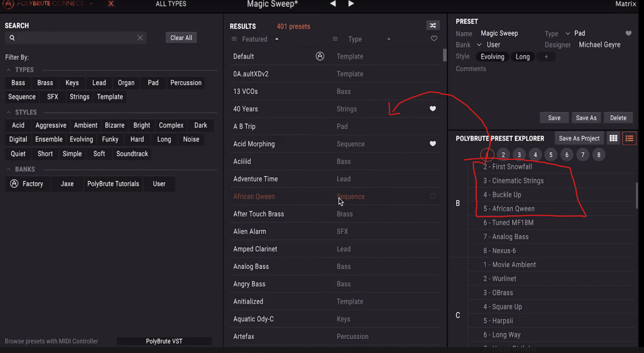Click the Preset Explorer scrollbar
Viewport: 644px width, 353px height.
point(637,195)
